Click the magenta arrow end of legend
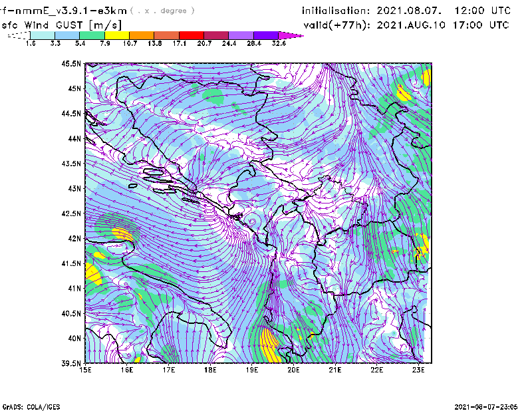The image size is (532, 411). [291, 35]
